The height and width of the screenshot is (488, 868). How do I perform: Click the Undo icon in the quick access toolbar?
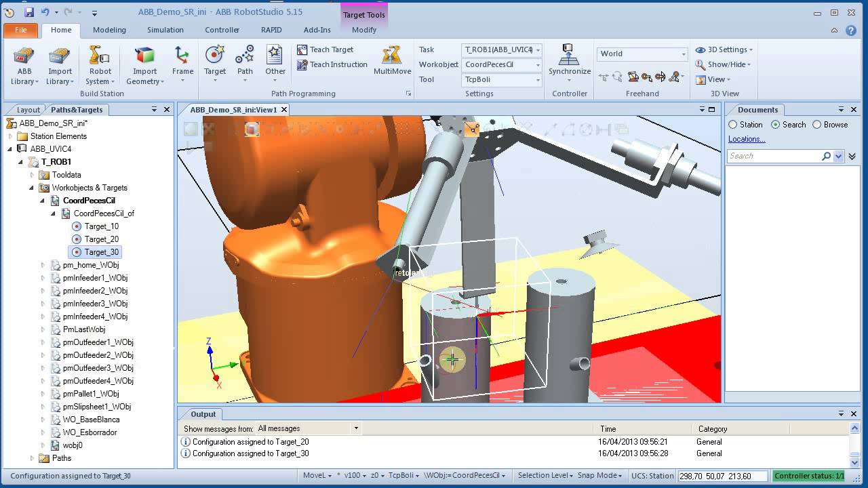(45, 12)
